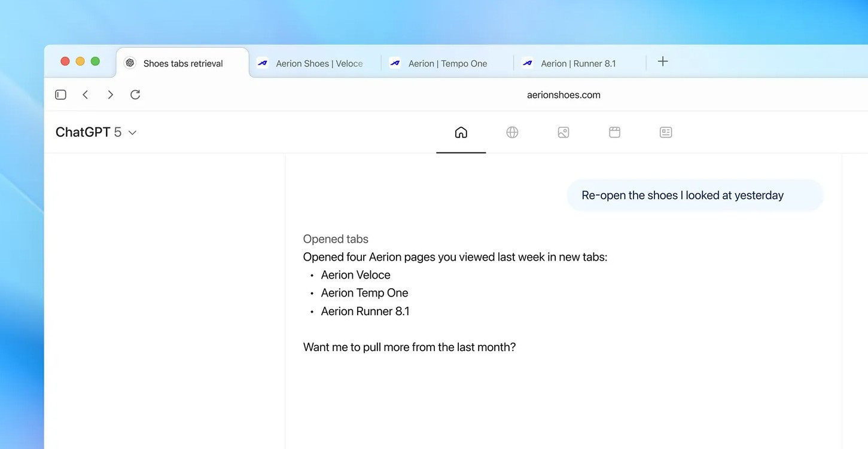868x449 pixels.
Task: Open the news card icon tab
Action: [665, 133]
